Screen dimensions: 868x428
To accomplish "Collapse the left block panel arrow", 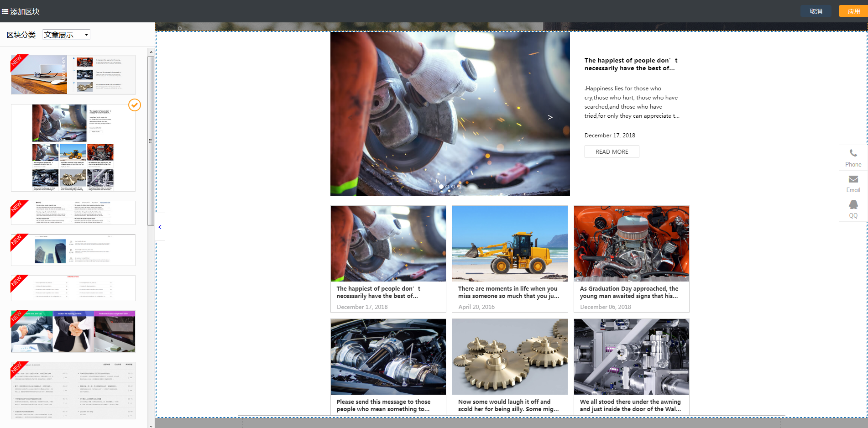I will click(x=160, y=227).
